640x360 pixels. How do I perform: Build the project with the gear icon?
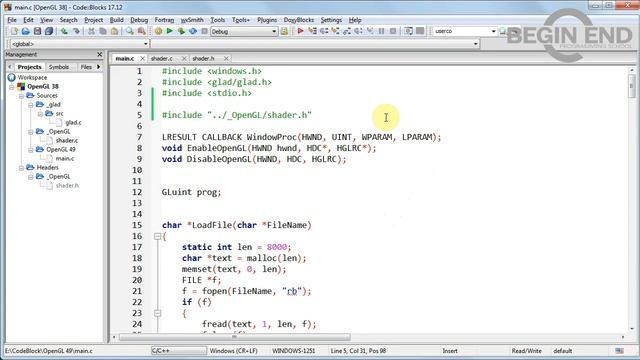pyautogui.click(x=158, y=31)
